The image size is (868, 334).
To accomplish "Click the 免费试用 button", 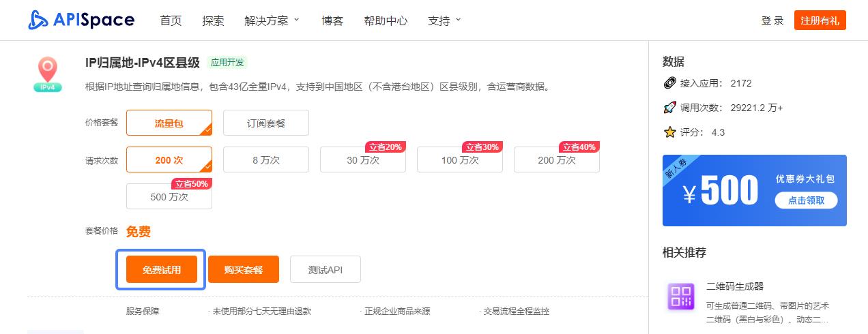I will tap(162, 269).
